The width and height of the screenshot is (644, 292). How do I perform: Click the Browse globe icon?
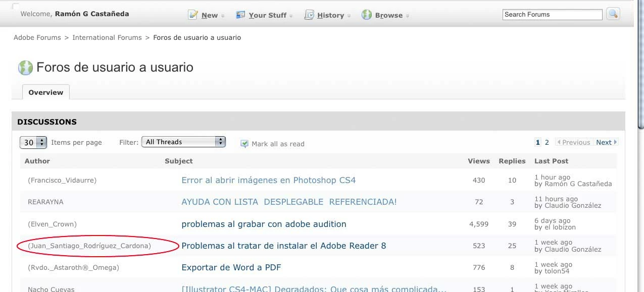pyautogui.click(x=367, y=15)
